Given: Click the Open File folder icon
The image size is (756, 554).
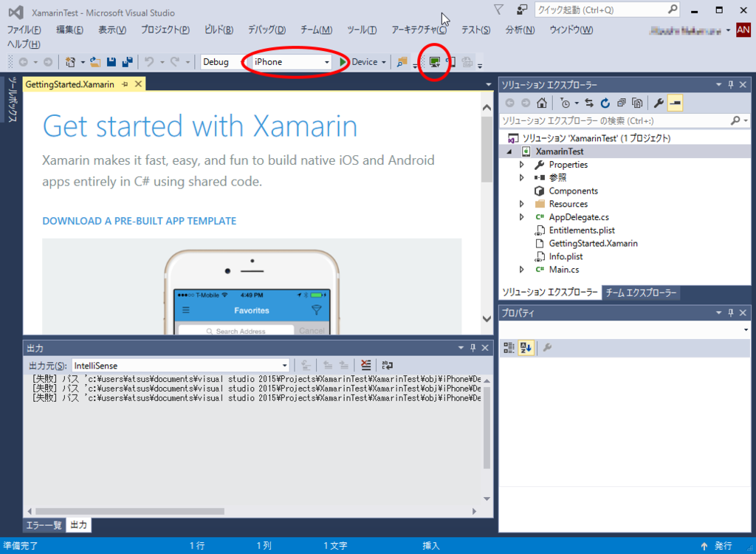Looking at the screenshot, I should coord(95,62).
